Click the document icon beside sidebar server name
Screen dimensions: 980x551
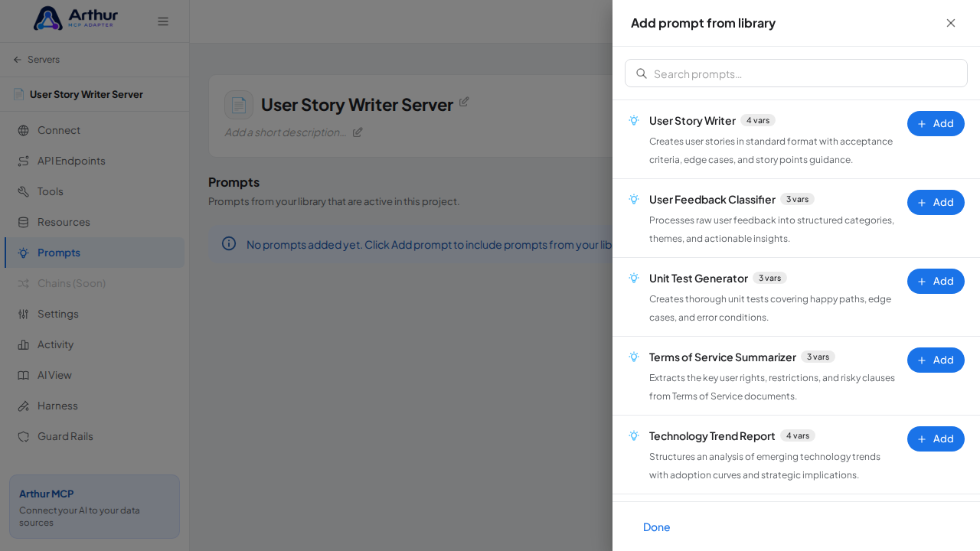click(x=18, y=94)
